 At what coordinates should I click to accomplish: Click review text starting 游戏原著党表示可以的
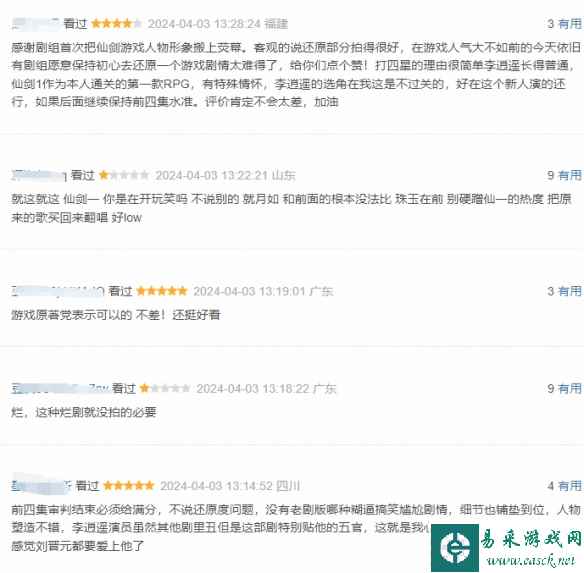(x=115, y=315)
